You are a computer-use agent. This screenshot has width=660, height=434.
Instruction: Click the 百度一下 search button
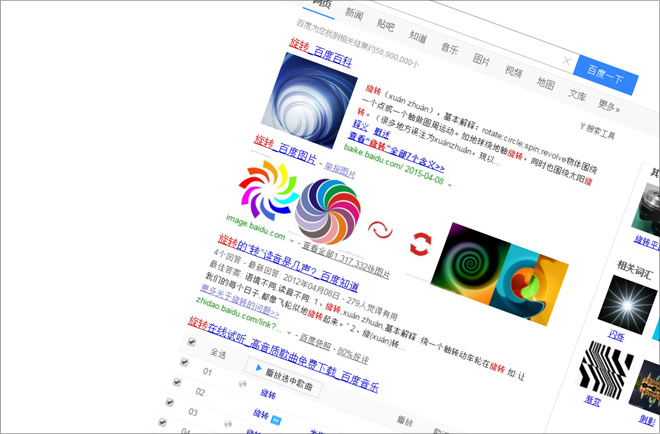pos(606,75)
